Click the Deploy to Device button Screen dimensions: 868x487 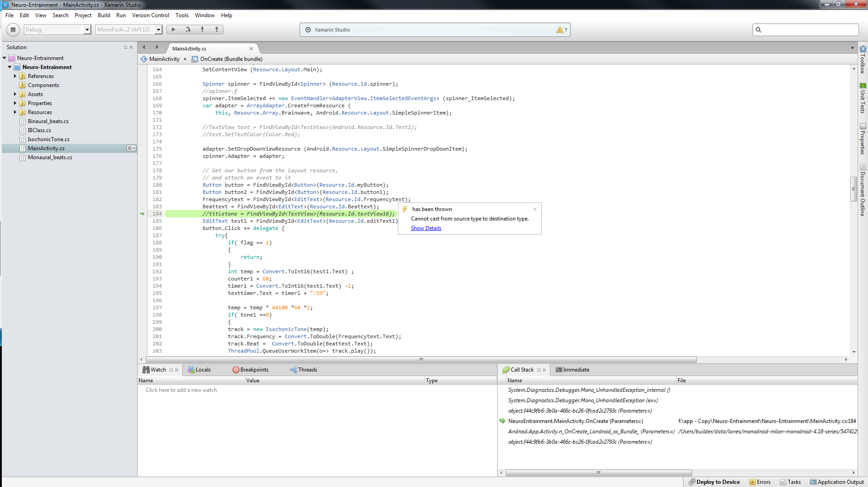coord(714,482)
